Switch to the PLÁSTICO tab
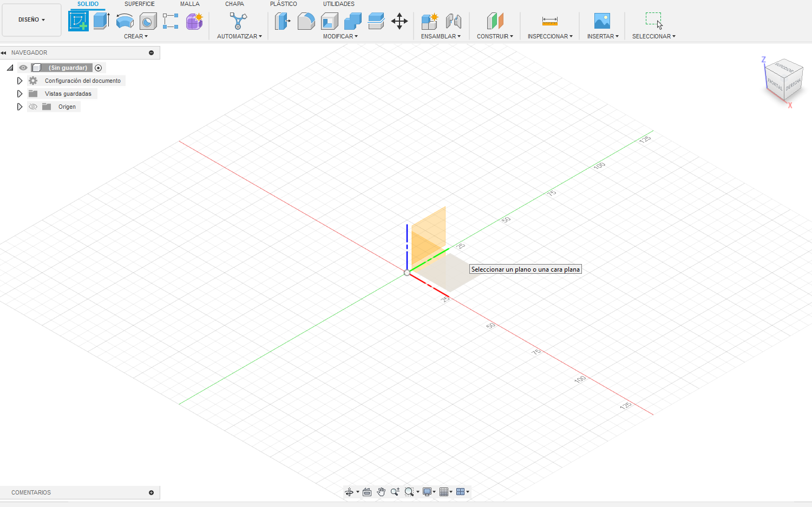The image size is (812, 507). pyautogui.click(x=284, y=4)
